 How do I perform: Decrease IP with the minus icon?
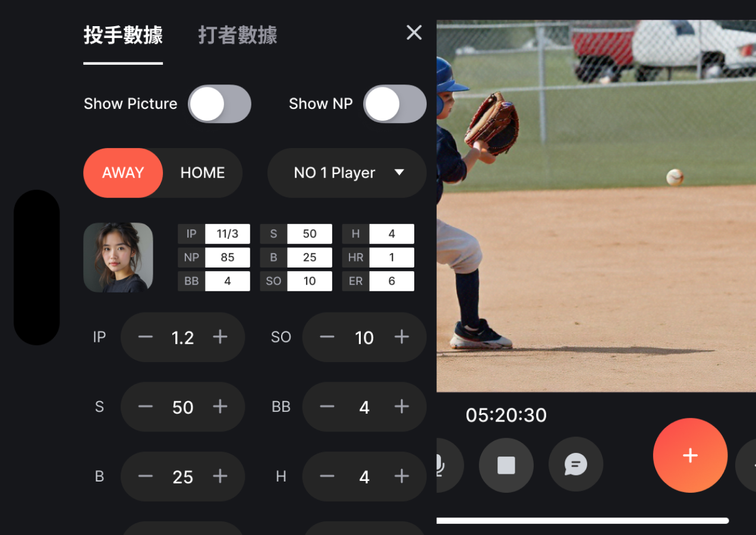pyautogui.click(x=146, y=337)
